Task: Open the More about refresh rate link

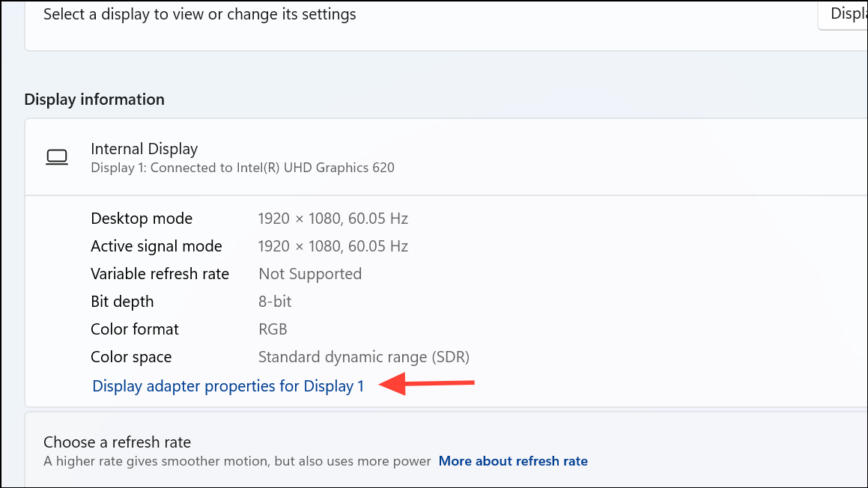Action: point(513,461)
